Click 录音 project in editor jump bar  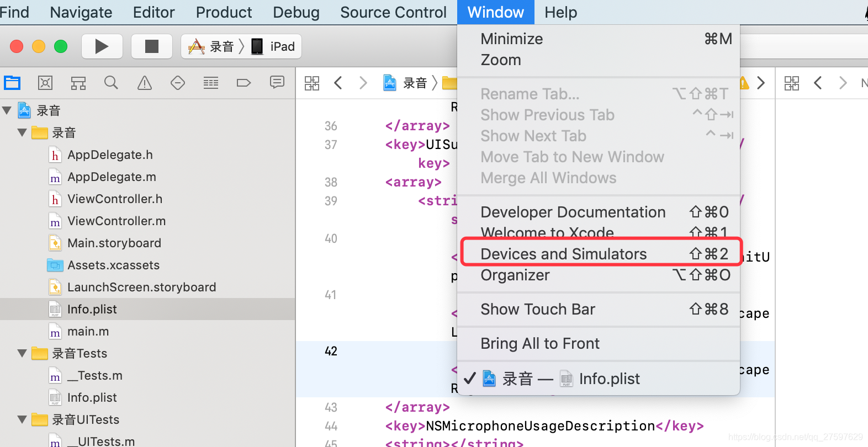click(x=415, y=83)
